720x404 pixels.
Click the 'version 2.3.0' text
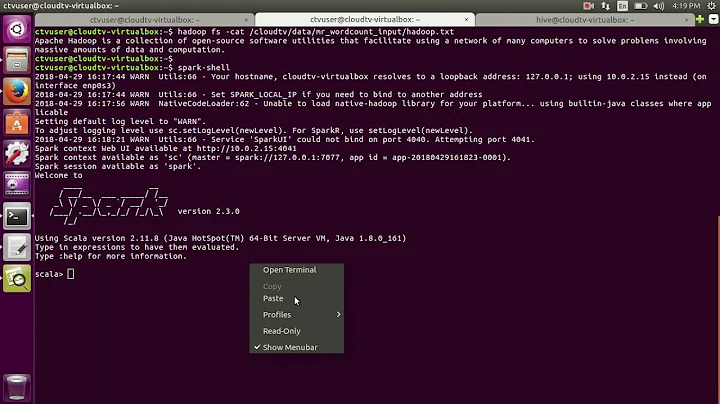point(208,211)
